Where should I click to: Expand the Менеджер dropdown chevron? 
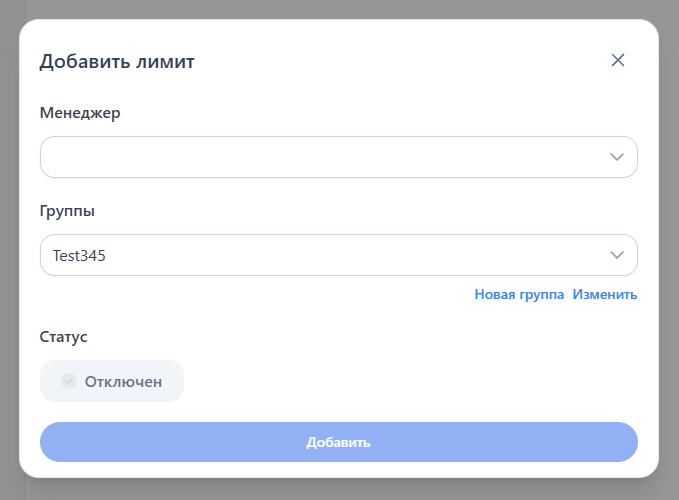pos(617,157)
